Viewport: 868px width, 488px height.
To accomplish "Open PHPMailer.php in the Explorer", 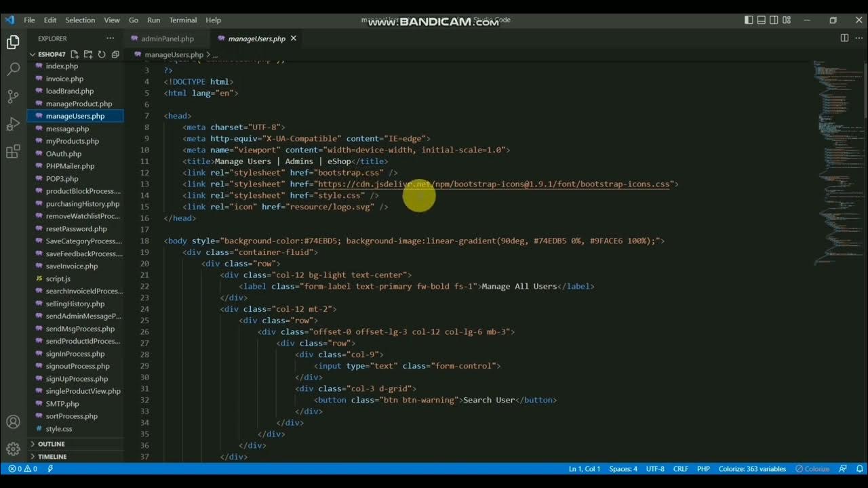I will 70,166.
